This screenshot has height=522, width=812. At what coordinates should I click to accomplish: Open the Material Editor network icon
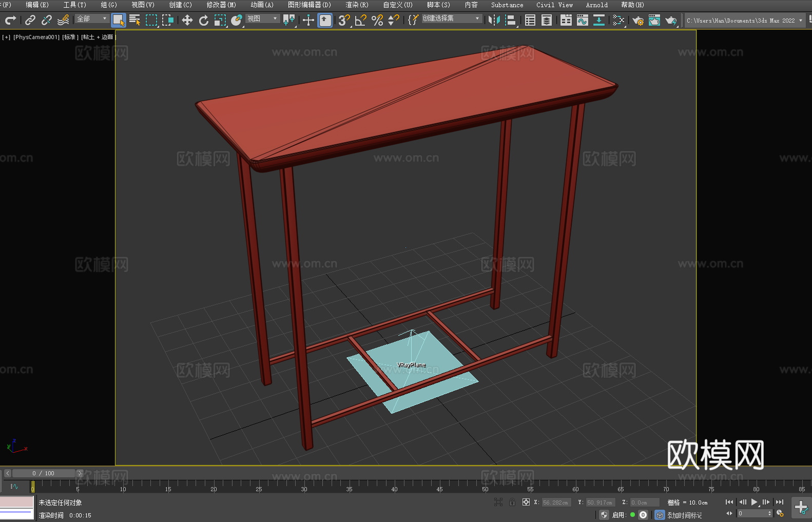tap(618, 21)
